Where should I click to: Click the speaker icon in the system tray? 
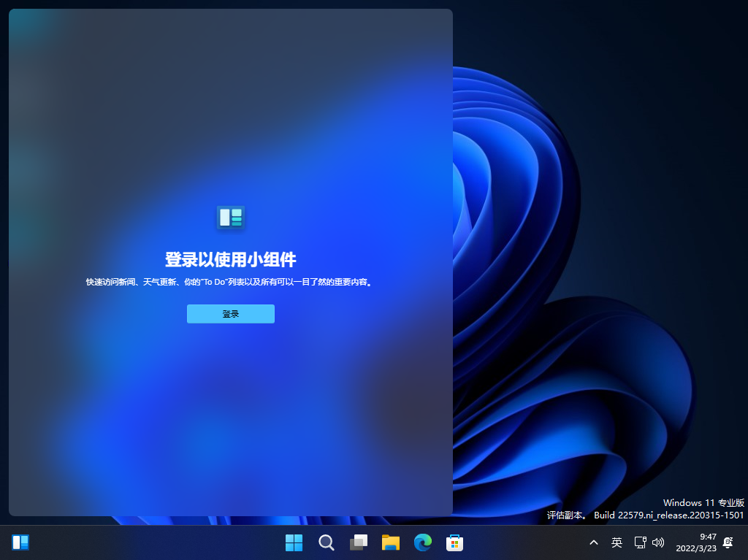coord(658,542)
